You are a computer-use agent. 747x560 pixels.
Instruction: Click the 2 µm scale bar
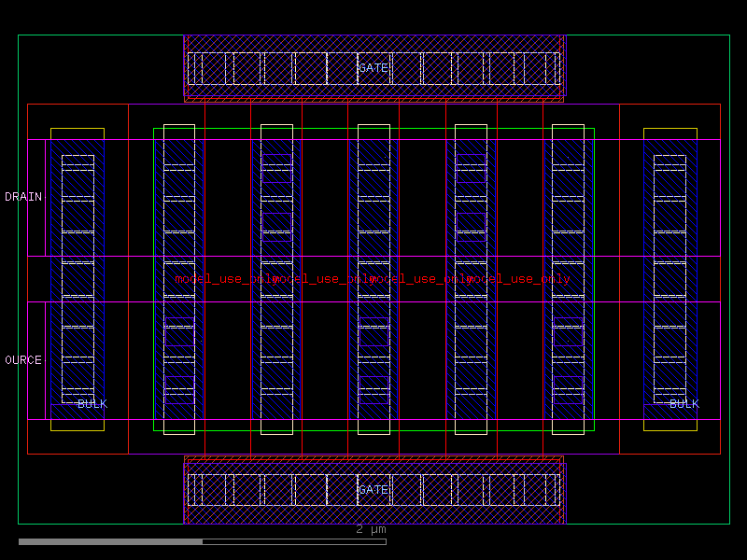(369, 530)
